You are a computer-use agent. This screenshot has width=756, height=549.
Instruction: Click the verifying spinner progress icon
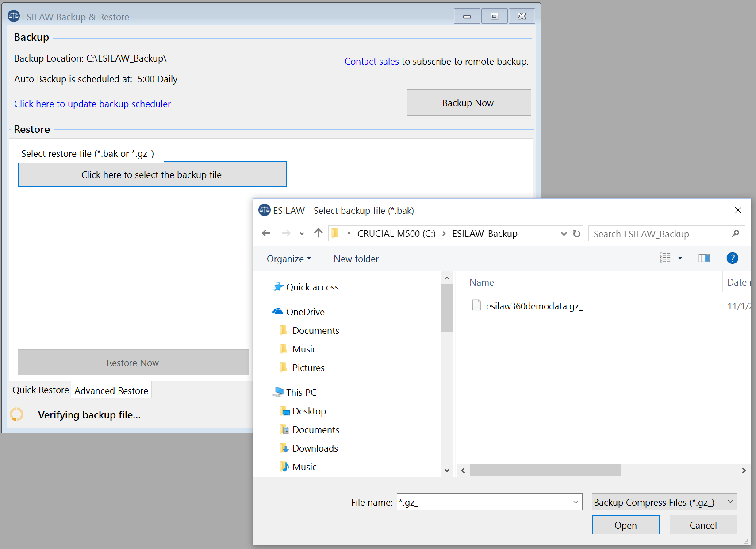point(16,414)
